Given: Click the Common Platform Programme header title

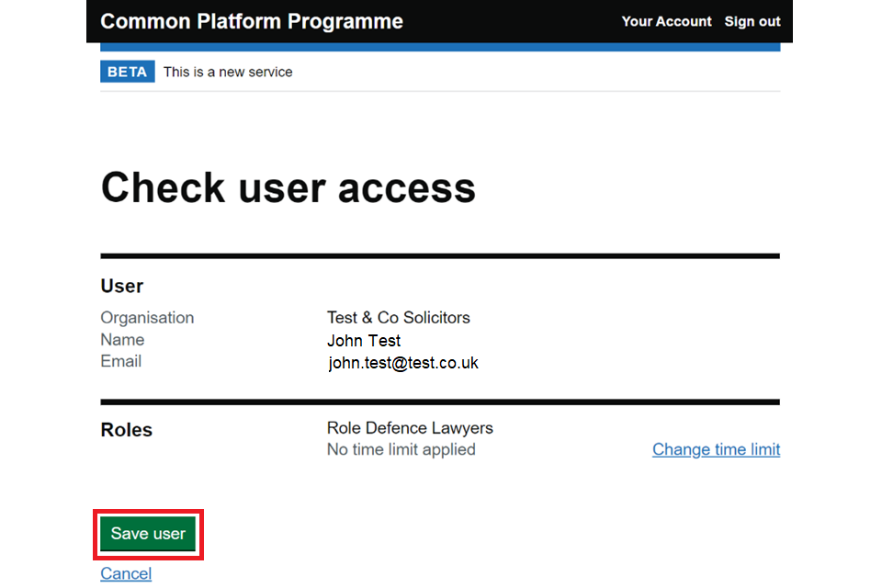Looking at the screenshot, I should (252, 21).
